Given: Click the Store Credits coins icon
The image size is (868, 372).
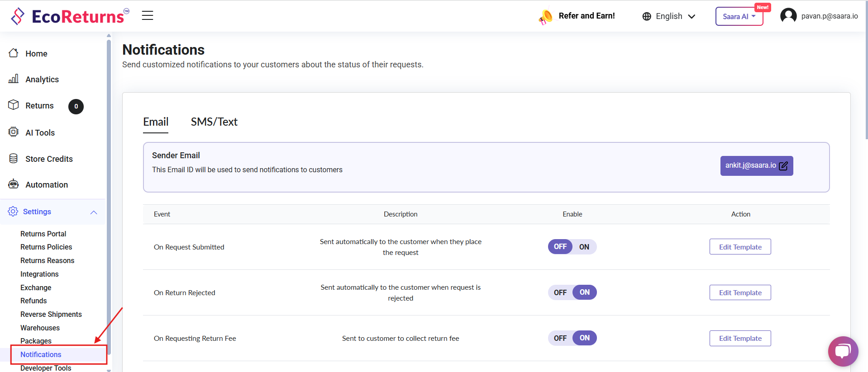Looking at the screenshot, I should click(x=14, y=159).
